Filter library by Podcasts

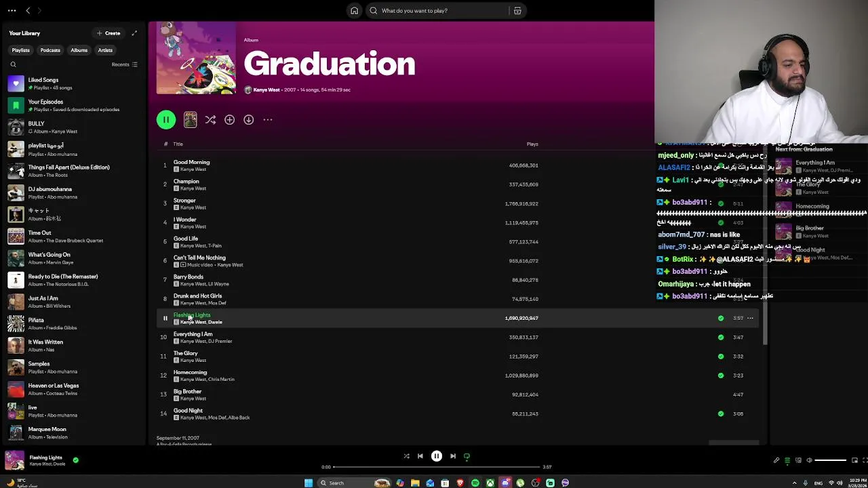click(x=50, y=50)
